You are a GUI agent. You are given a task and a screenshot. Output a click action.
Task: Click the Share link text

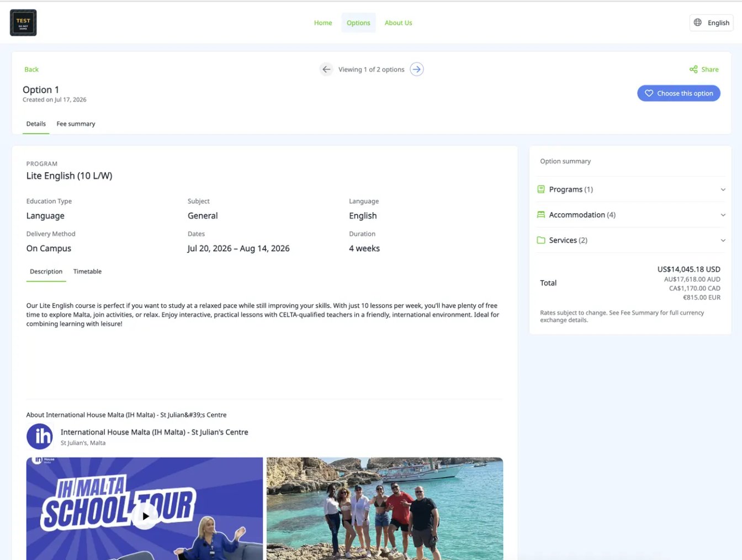[x=710, y=70]
